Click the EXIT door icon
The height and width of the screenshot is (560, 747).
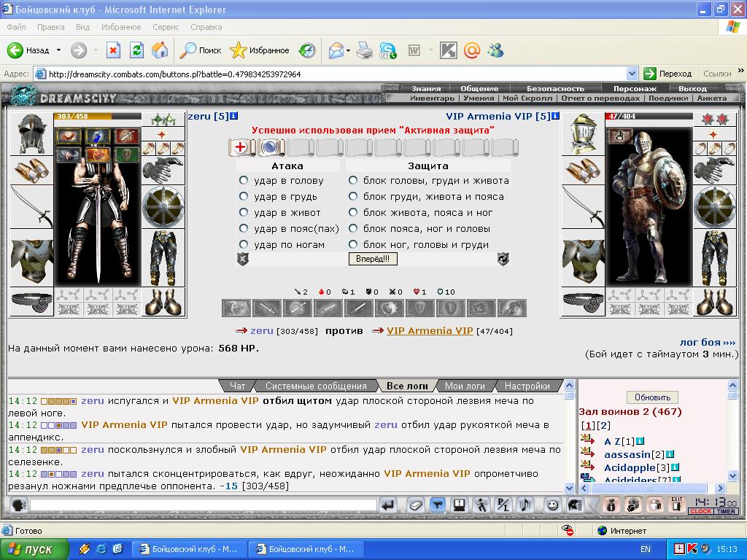pyautogui.click(x=676, y=505)
